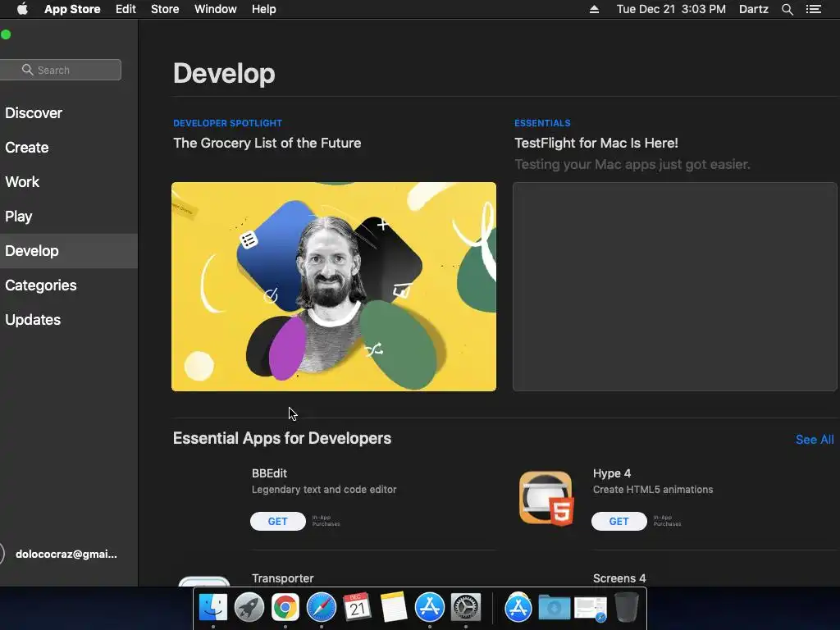840x630 pixels.
Task: Go to Create in the sidebar
Action: [x=69, y=148]
